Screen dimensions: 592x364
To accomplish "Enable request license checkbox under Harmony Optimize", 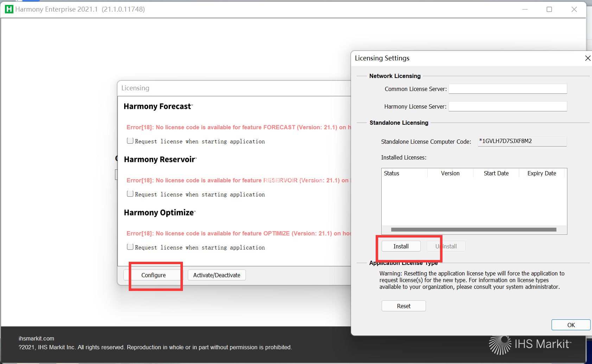I will pos(130,247).
